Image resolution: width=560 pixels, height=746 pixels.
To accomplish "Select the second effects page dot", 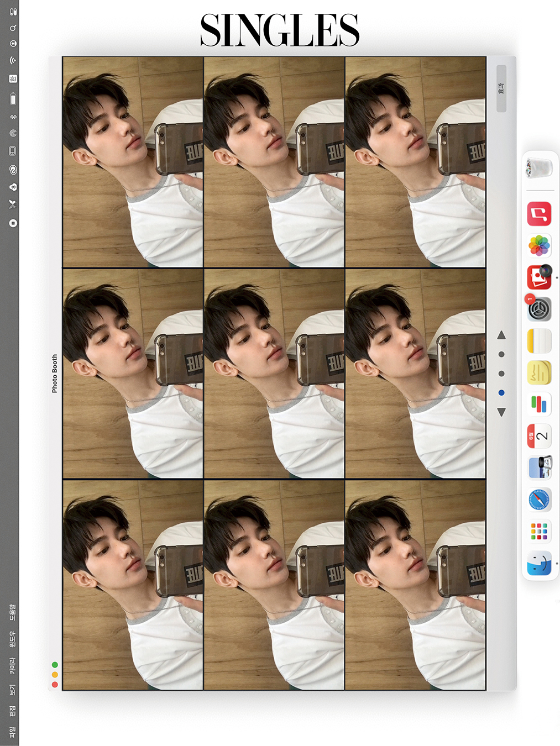I will [x=501, y=374].
